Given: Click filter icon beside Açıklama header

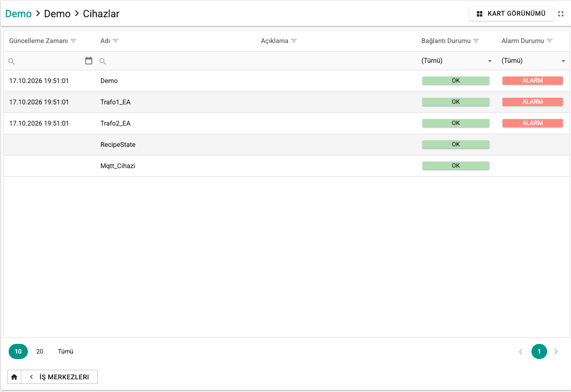Looking at the screenshot, I should pyautogui.click(x=294, y=41).
